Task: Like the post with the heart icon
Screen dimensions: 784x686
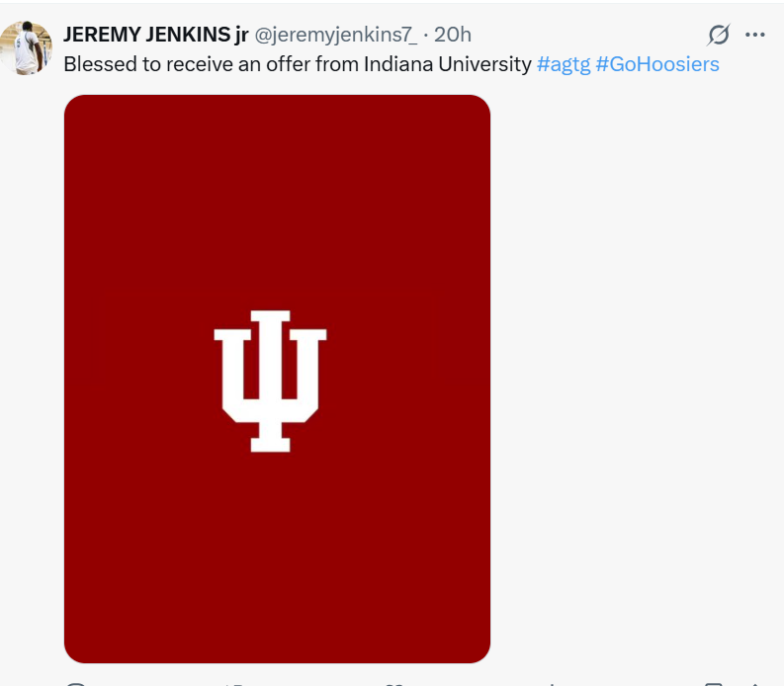Action: pos(392,683)
